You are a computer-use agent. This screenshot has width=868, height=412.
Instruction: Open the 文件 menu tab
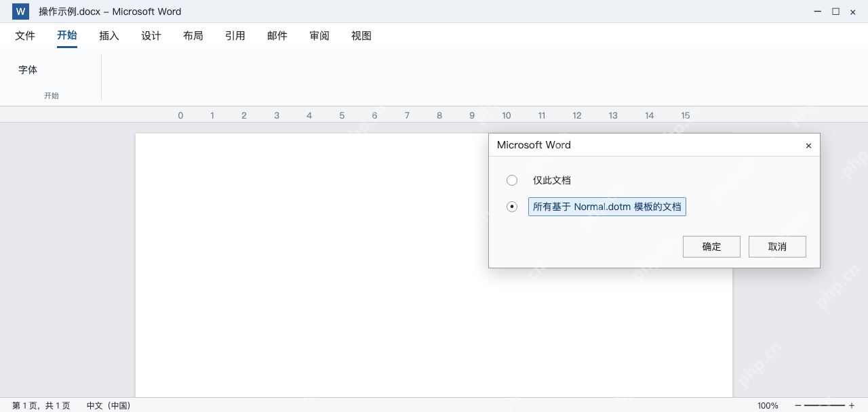(25, 36)
